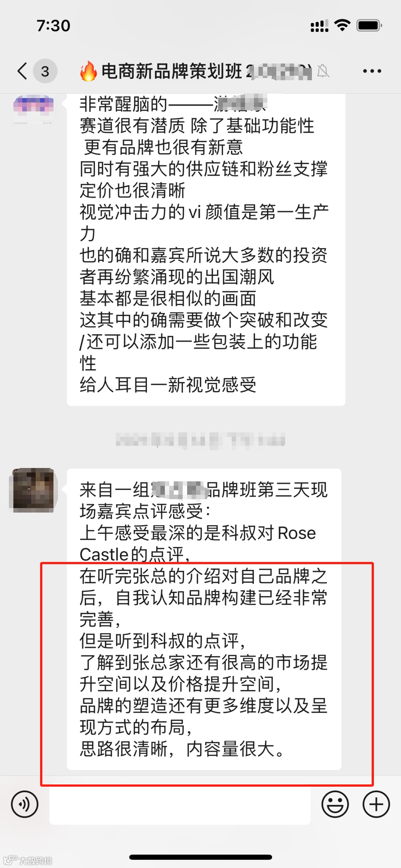Open group title 电商新品牌策划班
This screenshot has width=401, height=868.
[171, 71]
